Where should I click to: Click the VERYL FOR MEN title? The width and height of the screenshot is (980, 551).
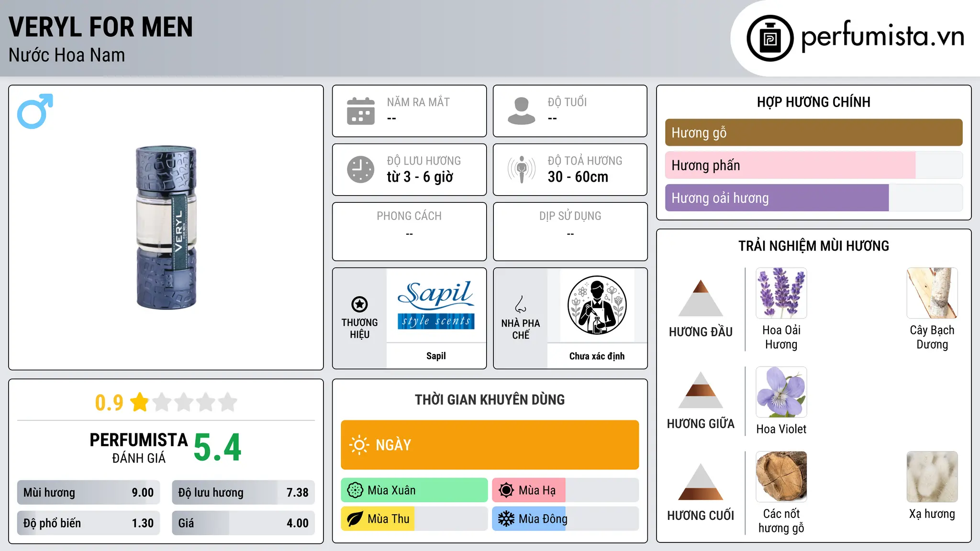[100, 27]
